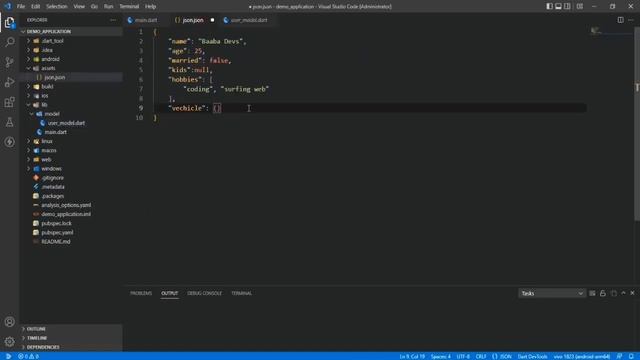640x360 pixels.
Task: Open the Source Control view icon
Action: tap(9, 62)
